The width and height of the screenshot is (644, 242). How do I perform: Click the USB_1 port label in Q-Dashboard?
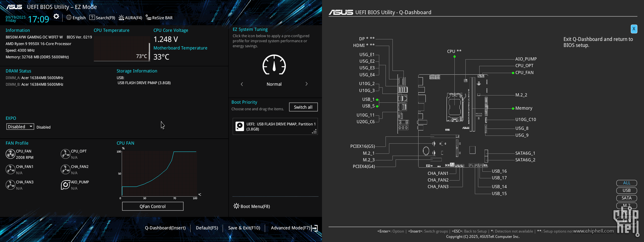[368, 99]
